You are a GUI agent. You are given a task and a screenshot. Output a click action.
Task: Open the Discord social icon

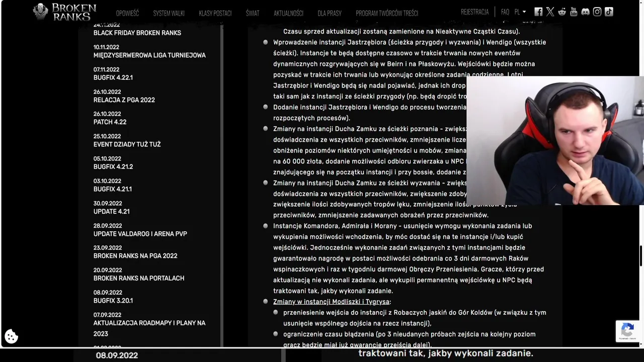point(585,12)
